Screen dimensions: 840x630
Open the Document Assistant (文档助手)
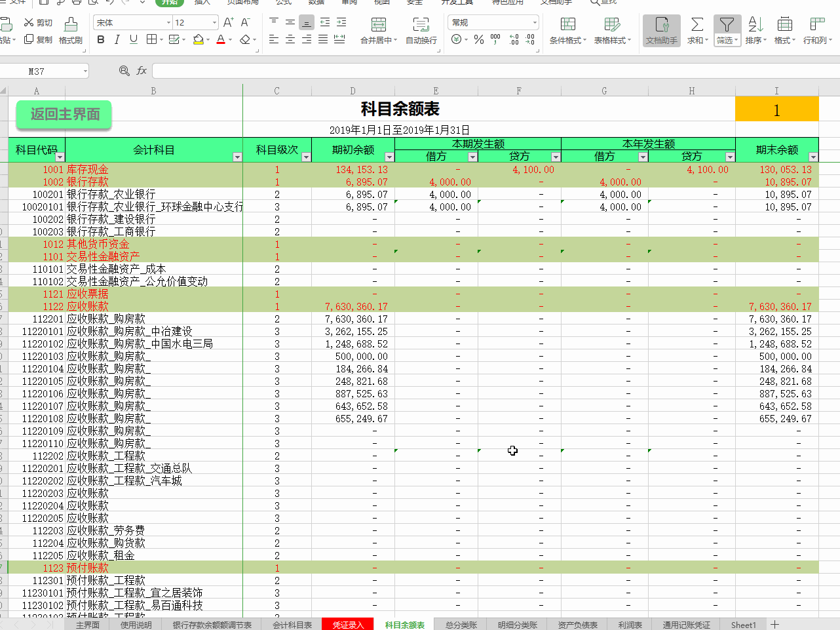(660, 31)
